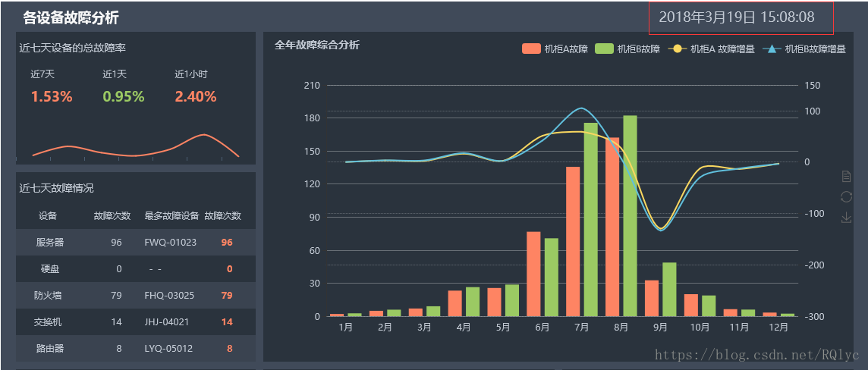Click the orange 14 fault count
Image resolution: width=868 pixels, height=370 pixels.
226,322
